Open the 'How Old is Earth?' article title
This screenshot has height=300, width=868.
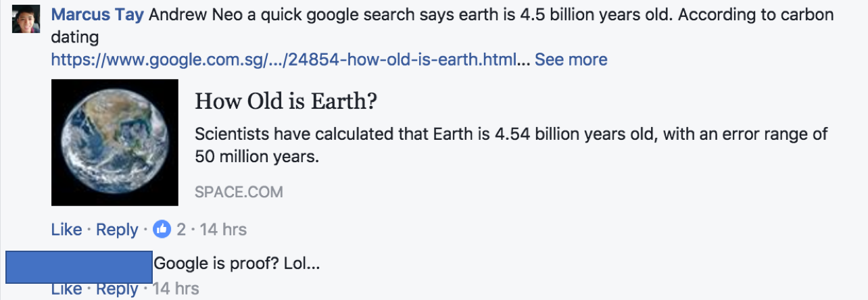tap(285, 101)
